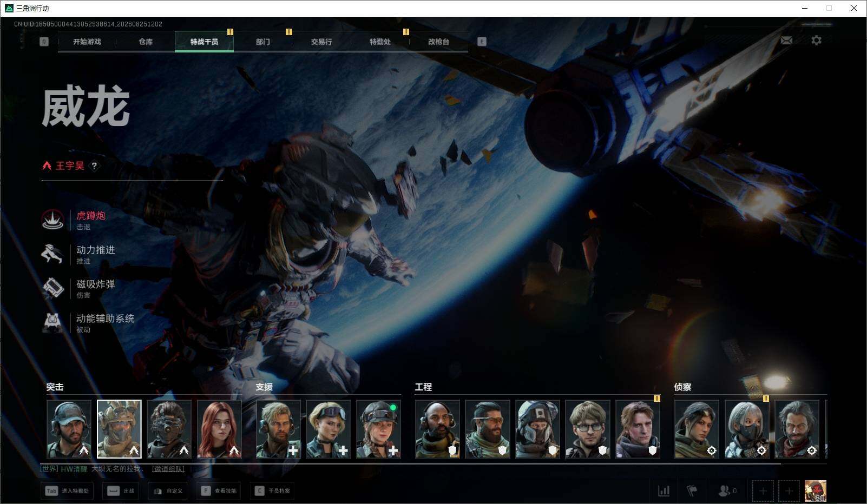Select the assault operator with night-vision eyepiece
This screenshot has width=867, height=504.
pos(169,429)
